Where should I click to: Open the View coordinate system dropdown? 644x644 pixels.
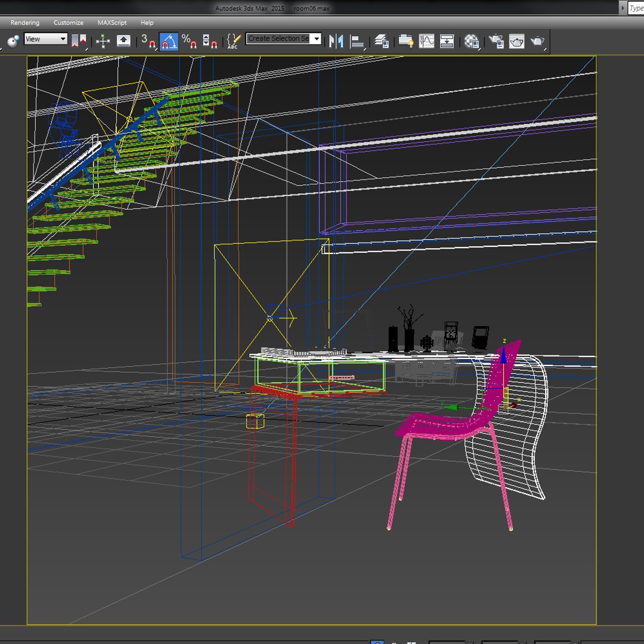click(x=45, y=39)
